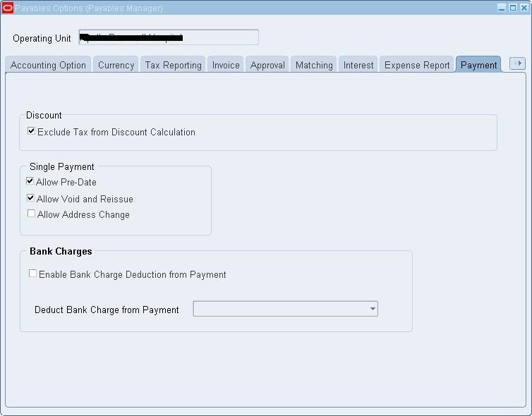
Task: Open the Currency tab
Action: click(x=116, y=65)
